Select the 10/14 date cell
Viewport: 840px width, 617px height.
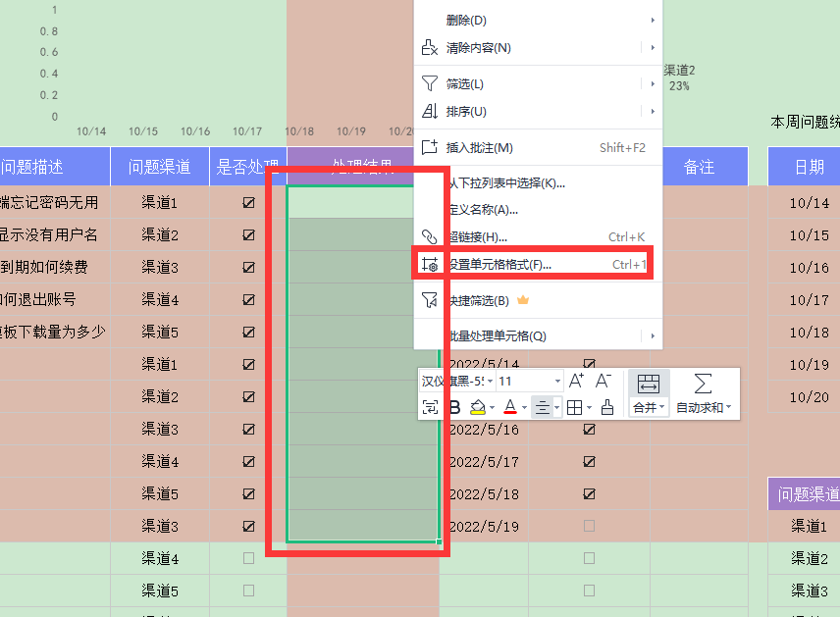tap(804, 202)
